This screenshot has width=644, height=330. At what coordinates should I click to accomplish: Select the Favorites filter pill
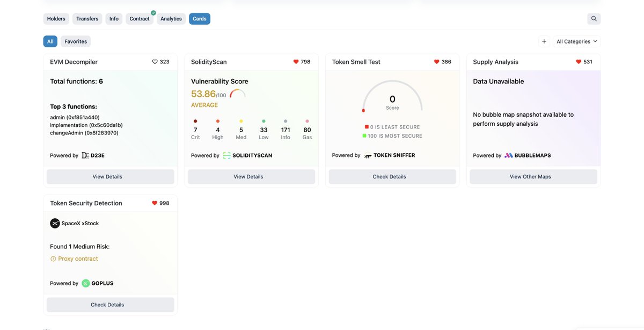(x=76, y=41)
